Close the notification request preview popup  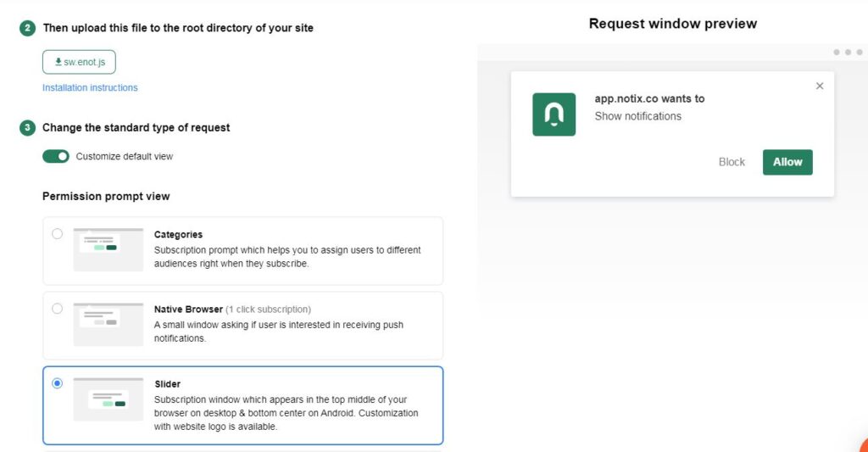tap(819, 86)
